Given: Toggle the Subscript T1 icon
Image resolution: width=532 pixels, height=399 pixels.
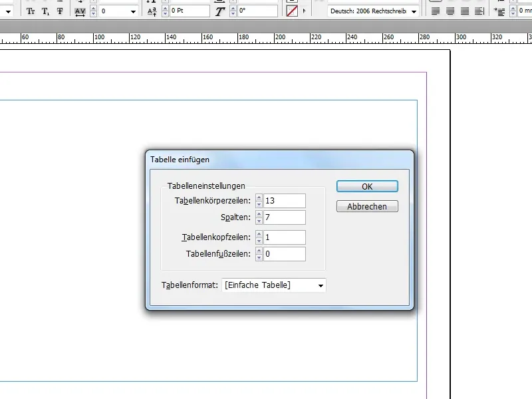Looking at the screenshot, I should coord(45,11).
